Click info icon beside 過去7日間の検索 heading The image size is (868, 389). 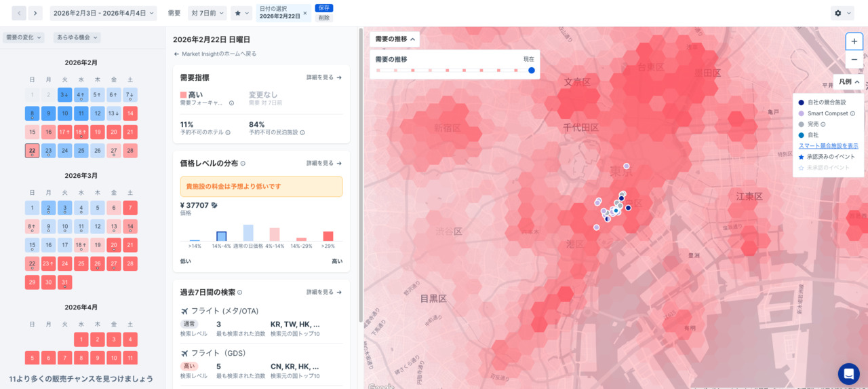[239, 293]
